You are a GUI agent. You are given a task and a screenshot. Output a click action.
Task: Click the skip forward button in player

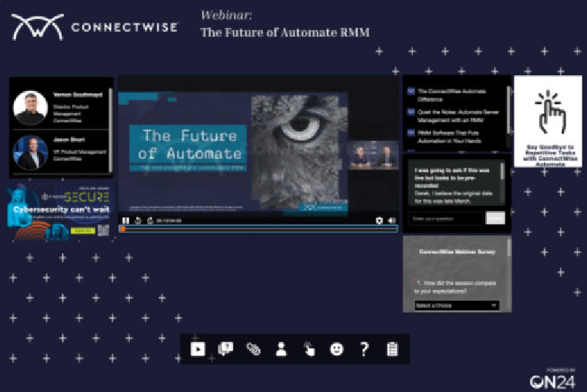click(x=150, y=221)
